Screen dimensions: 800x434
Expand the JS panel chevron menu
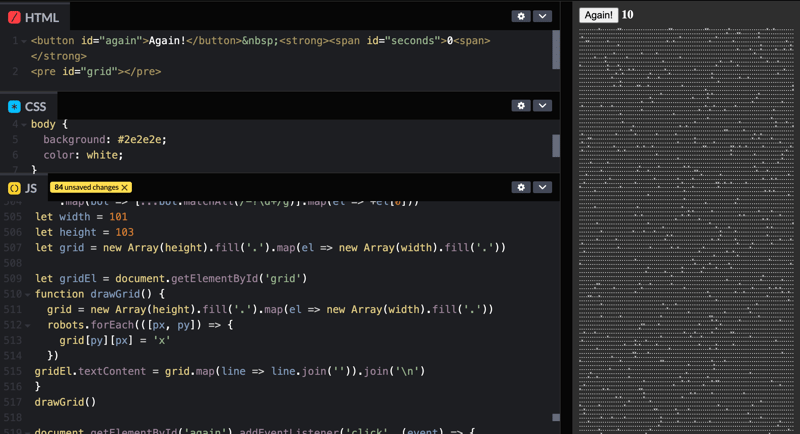pyautogui.click(x=542, y=187)
